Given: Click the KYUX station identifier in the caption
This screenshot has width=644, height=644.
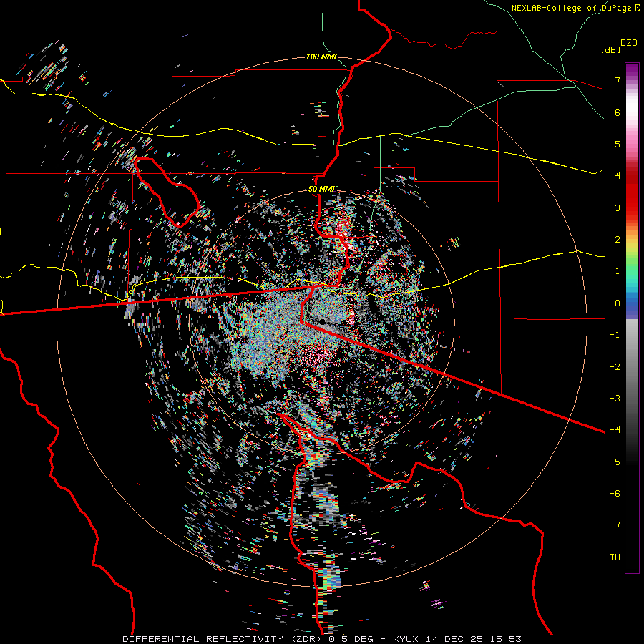Looking at the screenshot, I should [x=407, y=639].
